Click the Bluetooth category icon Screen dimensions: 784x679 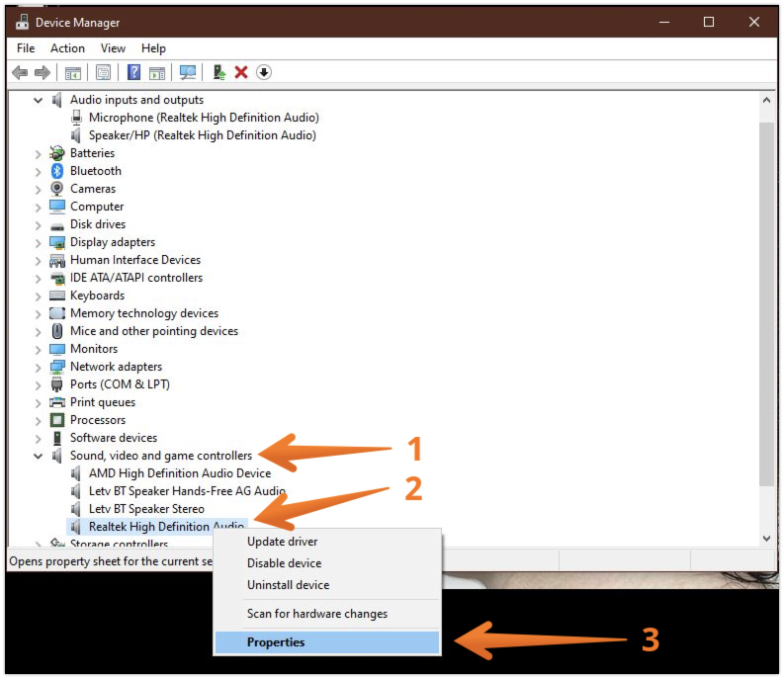click(x=57, y=171)
